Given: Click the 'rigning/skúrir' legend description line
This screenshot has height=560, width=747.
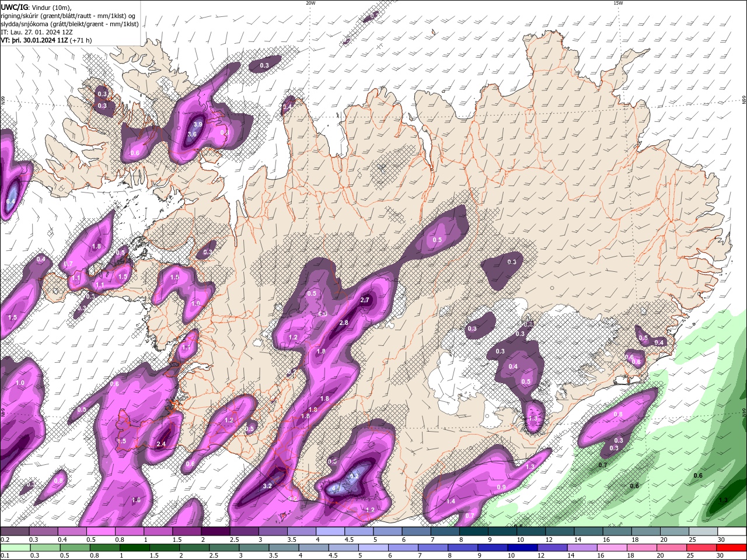Looking at the screenshot, I should coord(69,16).
